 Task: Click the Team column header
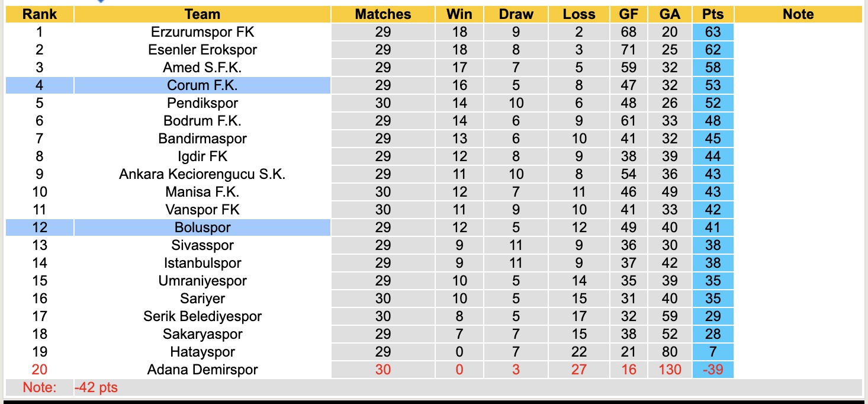point(202,14)
